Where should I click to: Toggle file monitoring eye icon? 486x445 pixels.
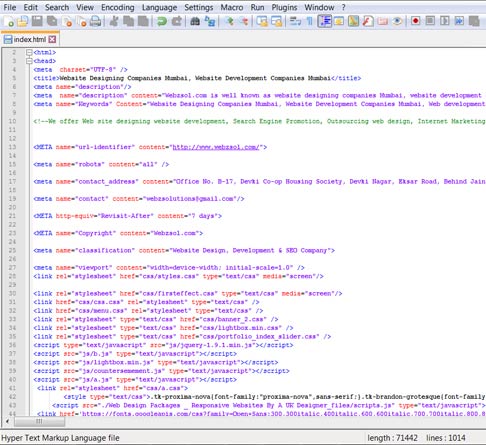pos(397,22)
